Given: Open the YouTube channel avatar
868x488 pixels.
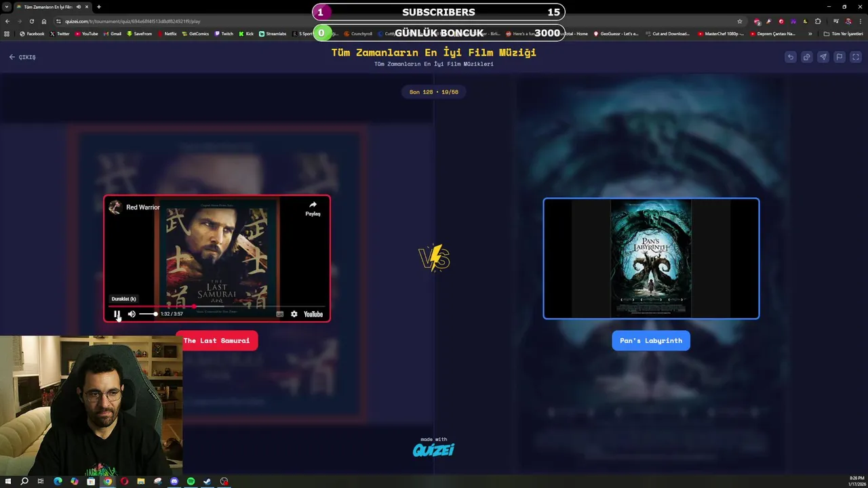Looking at the screenshot, I should coord(115,207).
